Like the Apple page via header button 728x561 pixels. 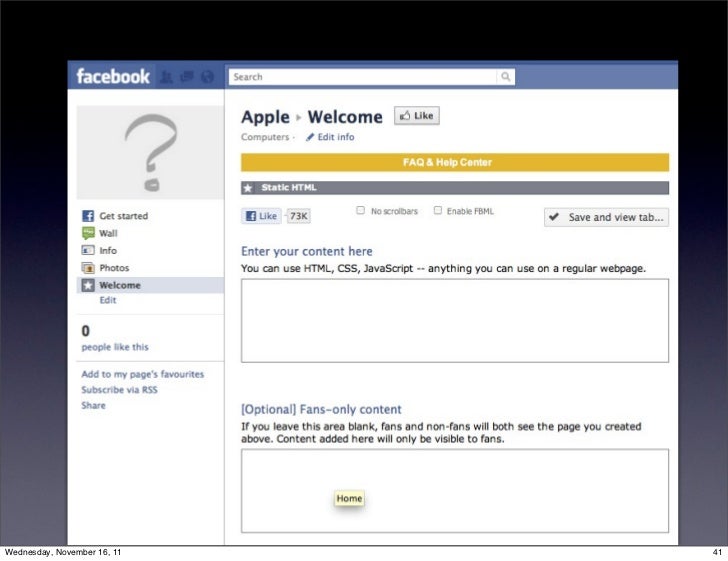[416, 116]
